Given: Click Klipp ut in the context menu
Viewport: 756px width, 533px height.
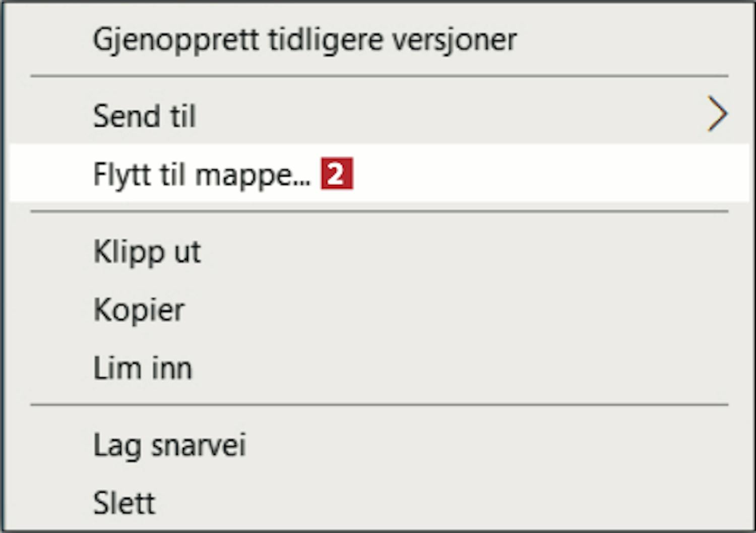Looking at the screenshot, I should click(147, 251).
